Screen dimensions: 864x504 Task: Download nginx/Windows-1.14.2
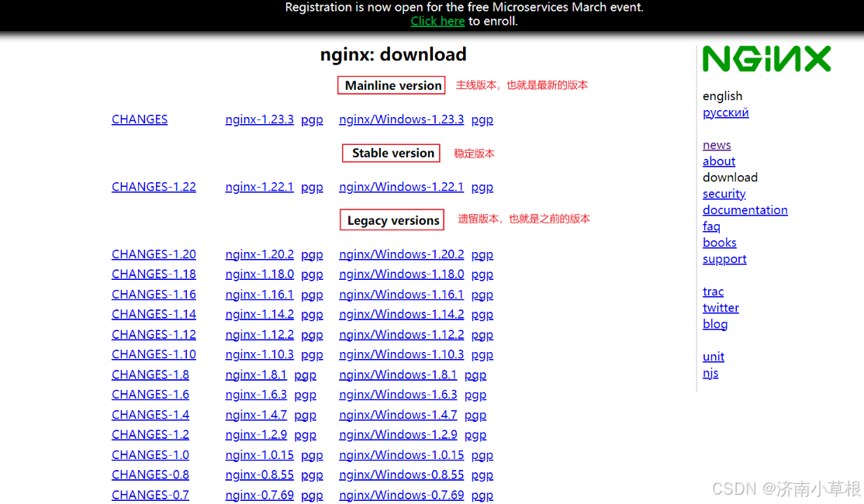(401, 315)
